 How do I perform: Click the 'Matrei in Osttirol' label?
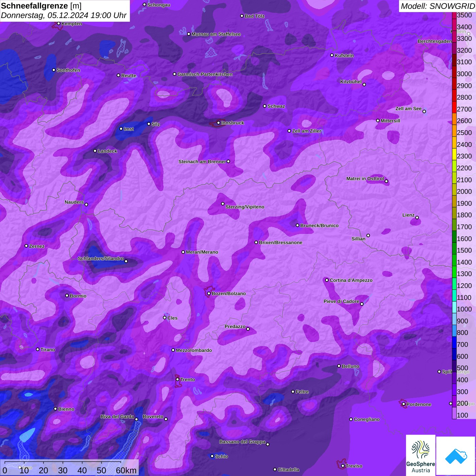365,178
